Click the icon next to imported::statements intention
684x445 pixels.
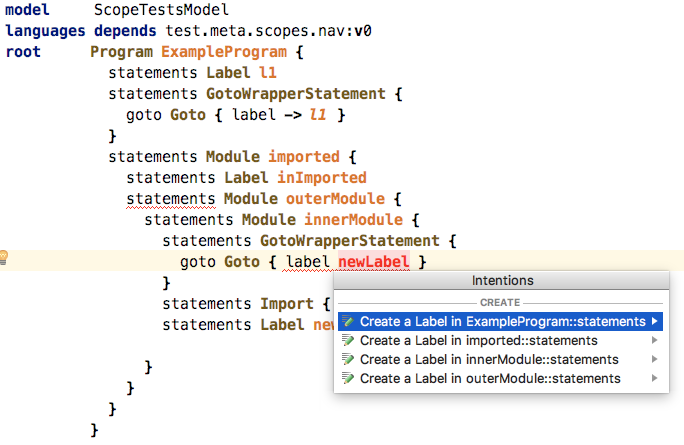[347, 341]
